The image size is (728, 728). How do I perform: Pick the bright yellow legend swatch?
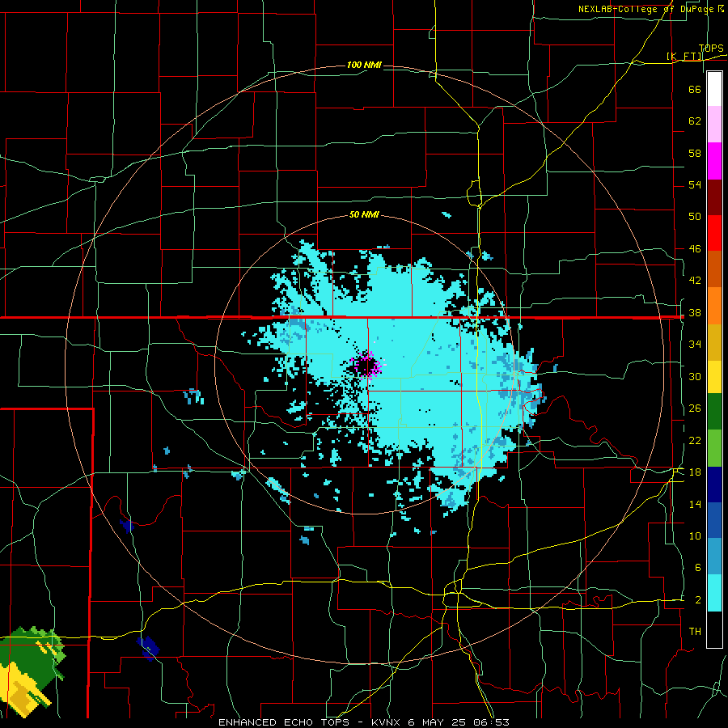pos(714,376)
